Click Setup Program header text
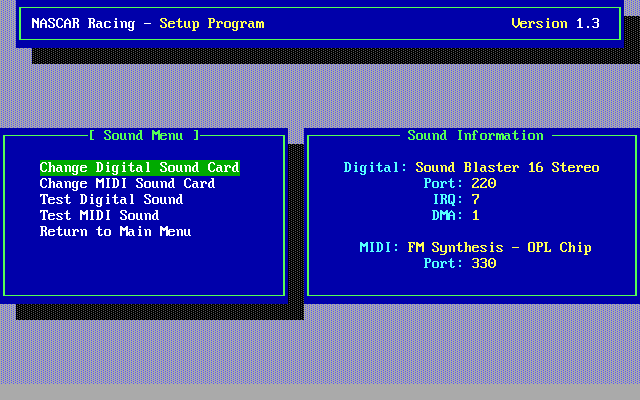This screenshot has height=400, width=640. coord(212,24)
